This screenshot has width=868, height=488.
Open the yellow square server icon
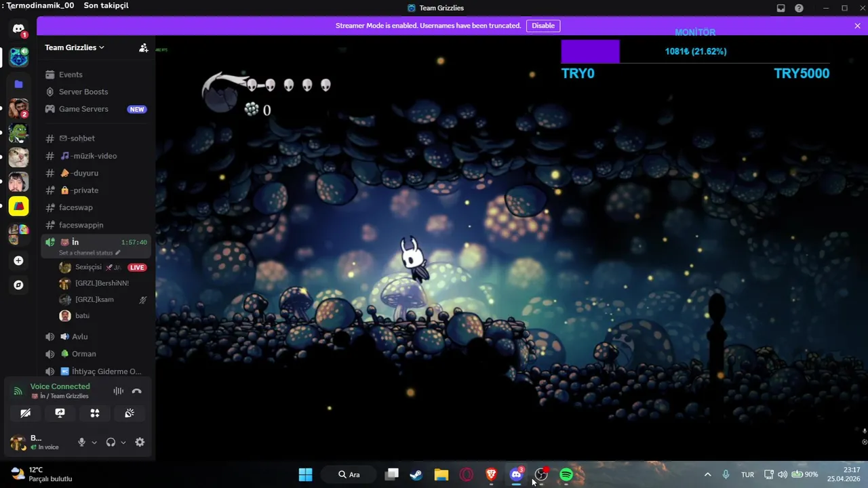[18, 206]
